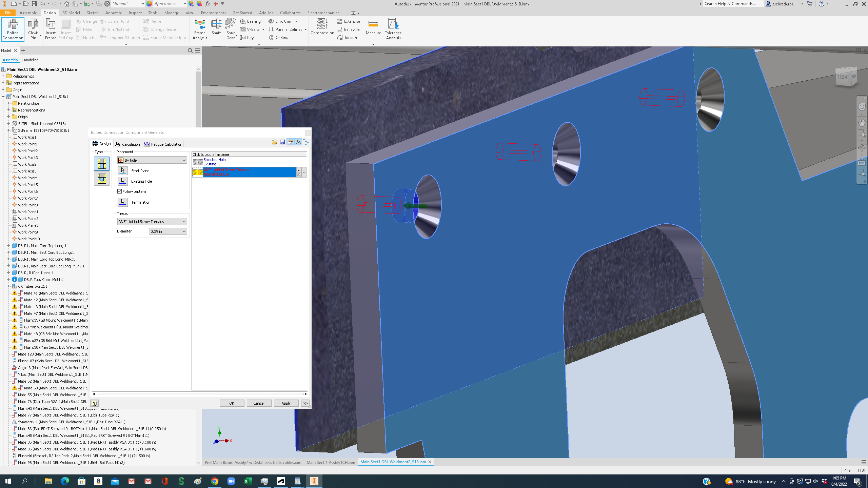Click the Cancel button in dialog
This screenshot has height=488, width=868.
pyautogui.click(x=259, y=403)
